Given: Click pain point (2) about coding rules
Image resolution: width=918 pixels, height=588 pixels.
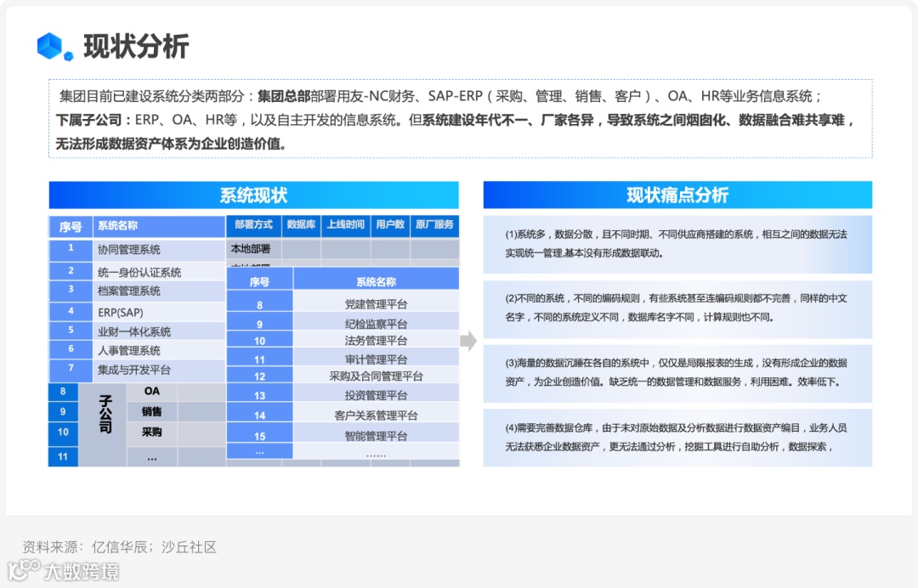Looking at the screenshot, I should 677,309.
